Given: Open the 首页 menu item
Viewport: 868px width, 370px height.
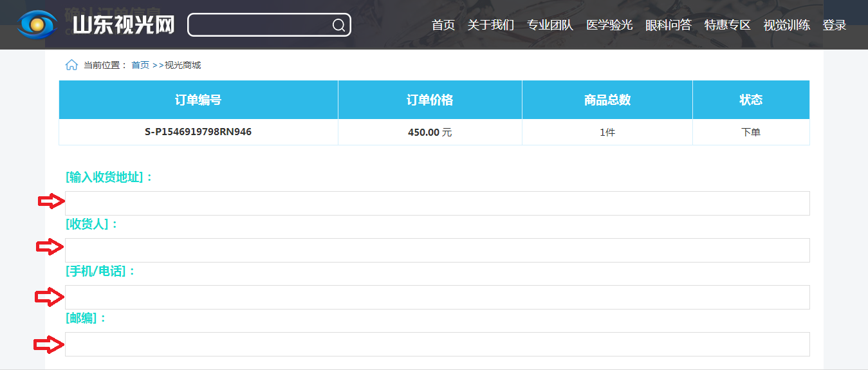Looking at the screenshot, I should [443, 25].
